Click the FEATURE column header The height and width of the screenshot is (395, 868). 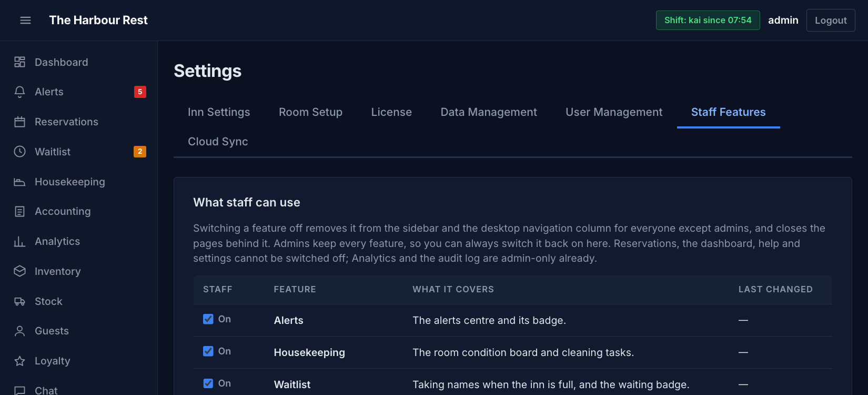295,289
